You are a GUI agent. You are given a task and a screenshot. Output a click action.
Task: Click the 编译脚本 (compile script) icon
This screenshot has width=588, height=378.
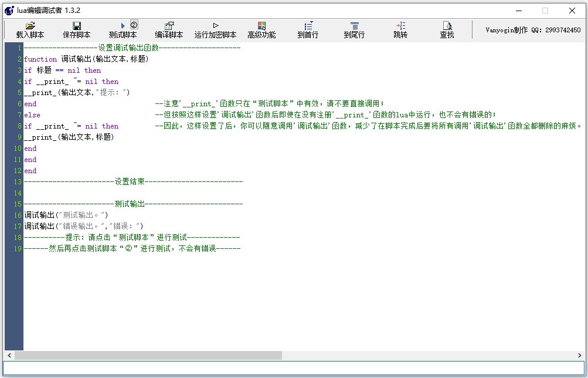pyautogui.click(x=169, y=26)
